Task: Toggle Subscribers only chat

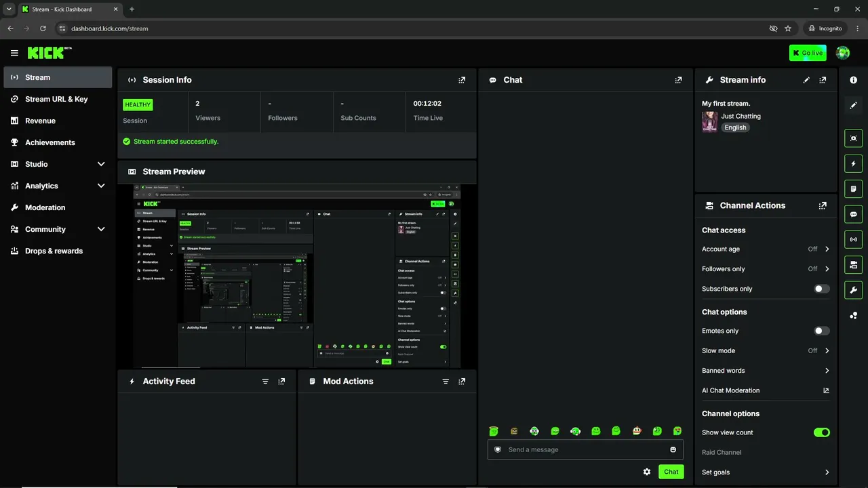Action: (x=821, y=289)
